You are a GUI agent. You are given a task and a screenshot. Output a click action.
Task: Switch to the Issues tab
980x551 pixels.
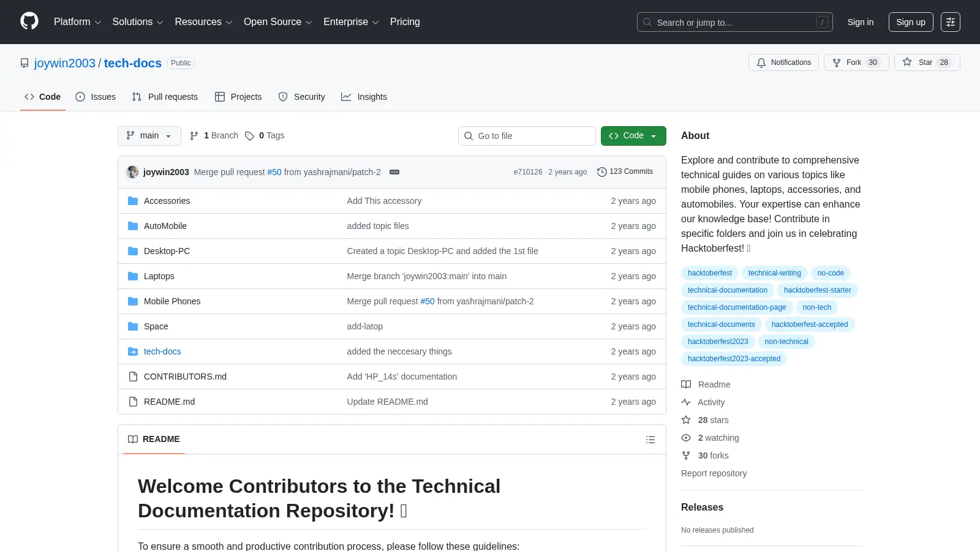pyautogui.click(x=96, y=97)
